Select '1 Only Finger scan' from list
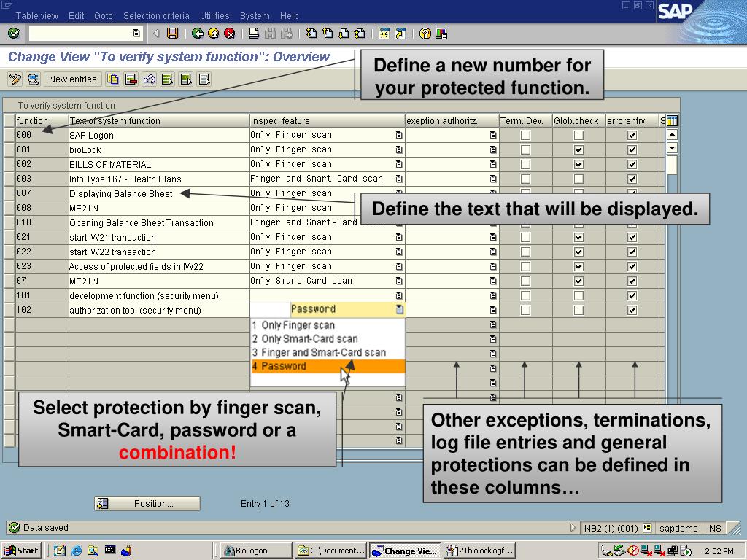Viewport: 747px width, 560px height. pos(328,325)
